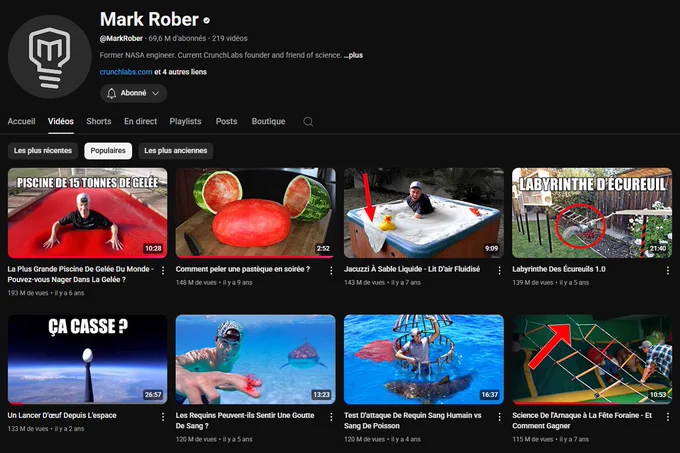The height and width of the screenshot is (453, 680).
Task: Click '143 M de vues' under Jacuzzi video
Action: pyautogui.click(x=364, y=283)
